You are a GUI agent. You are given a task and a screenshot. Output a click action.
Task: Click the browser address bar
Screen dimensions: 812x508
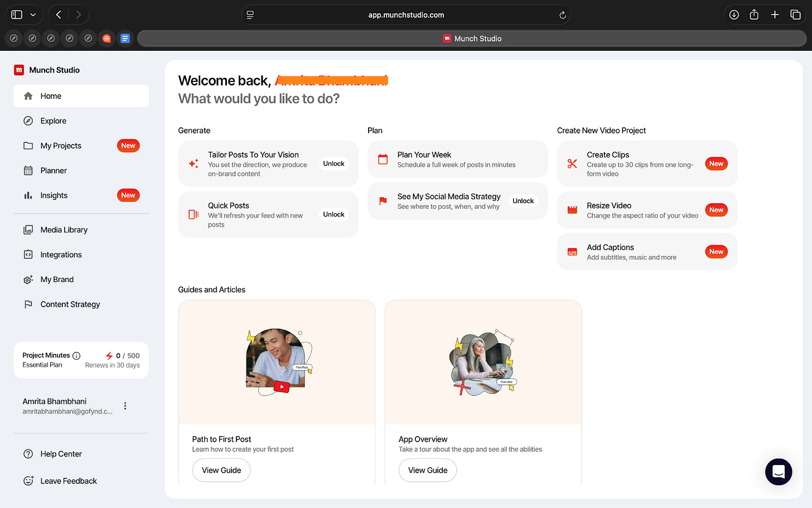coord(406,15)
